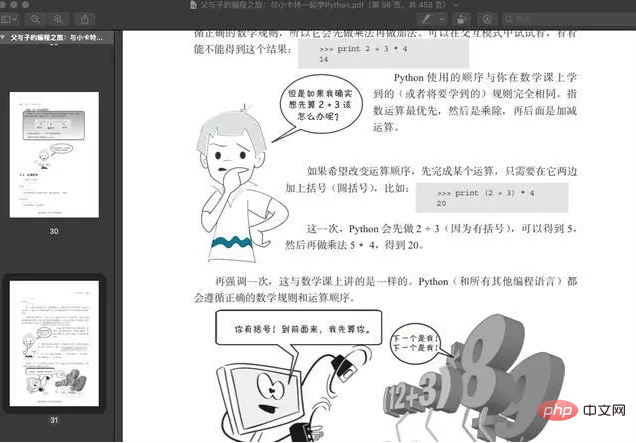Select the page 31 thumbnail
This screenshot has height=443, width=636.
54,343
